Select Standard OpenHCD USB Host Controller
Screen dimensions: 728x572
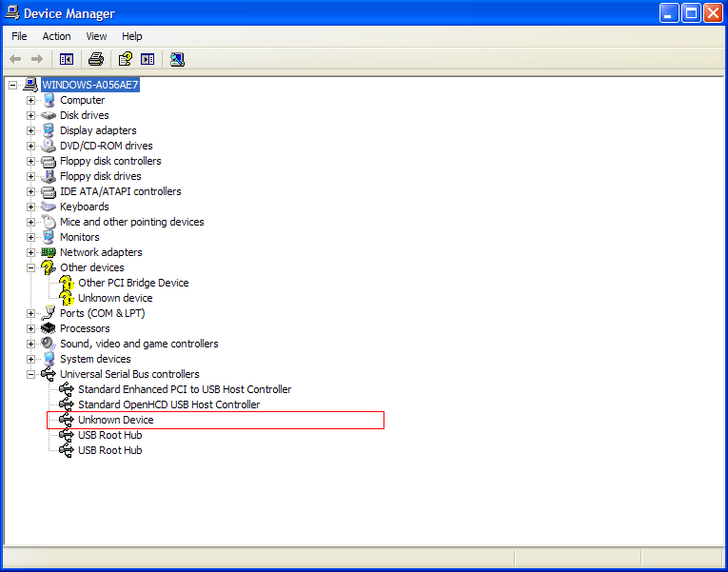169,404
